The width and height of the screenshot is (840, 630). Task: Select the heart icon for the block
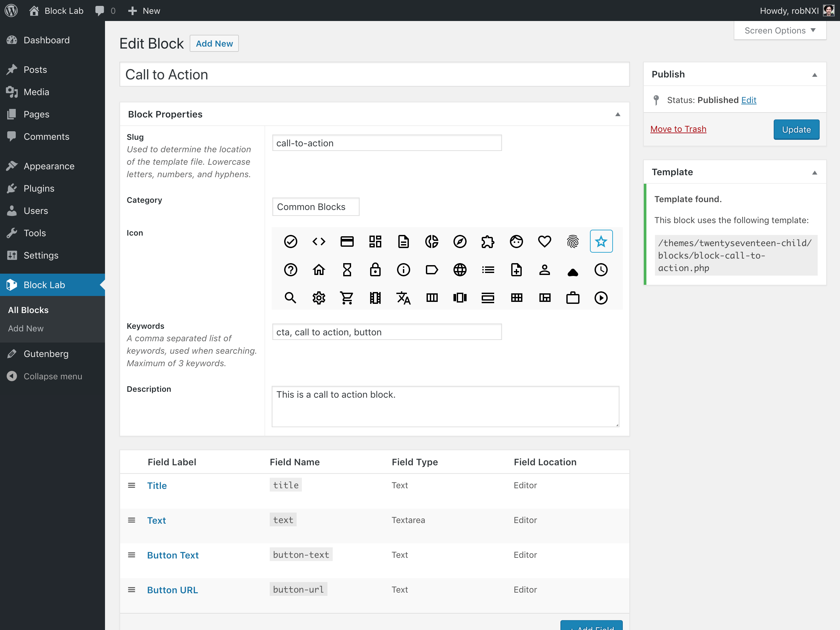coord(544,241)
